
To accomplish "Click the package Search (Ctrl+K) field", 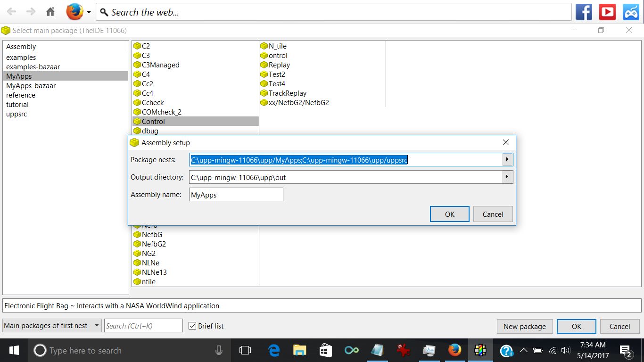I will (143, 326).
